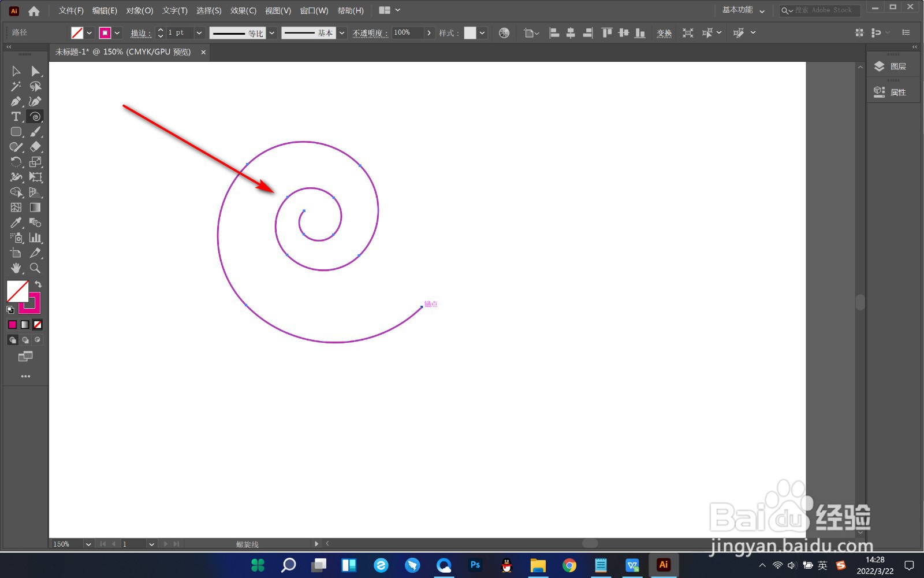Image resolution: width=924 pixels, height=578 pixels.
Task: Switch to 未标题-1 document tab
Action: 123,52
